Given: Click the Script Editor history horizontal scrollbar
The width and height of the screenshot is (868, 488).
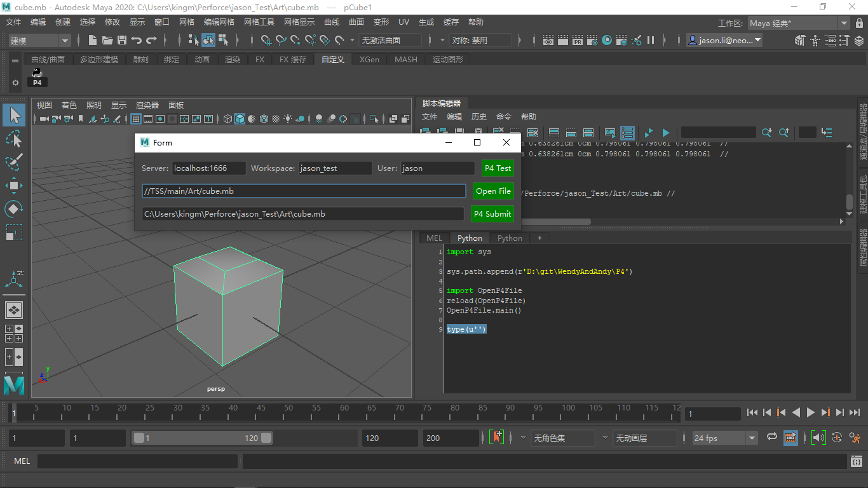Looking at the screenshot, I should pos(556,222).
